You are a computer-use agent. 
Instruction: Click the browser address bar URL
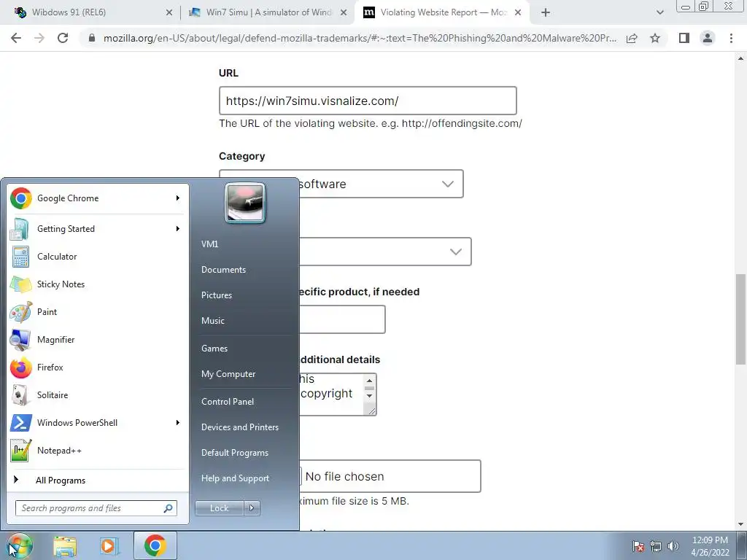click(x=360, y=38)
